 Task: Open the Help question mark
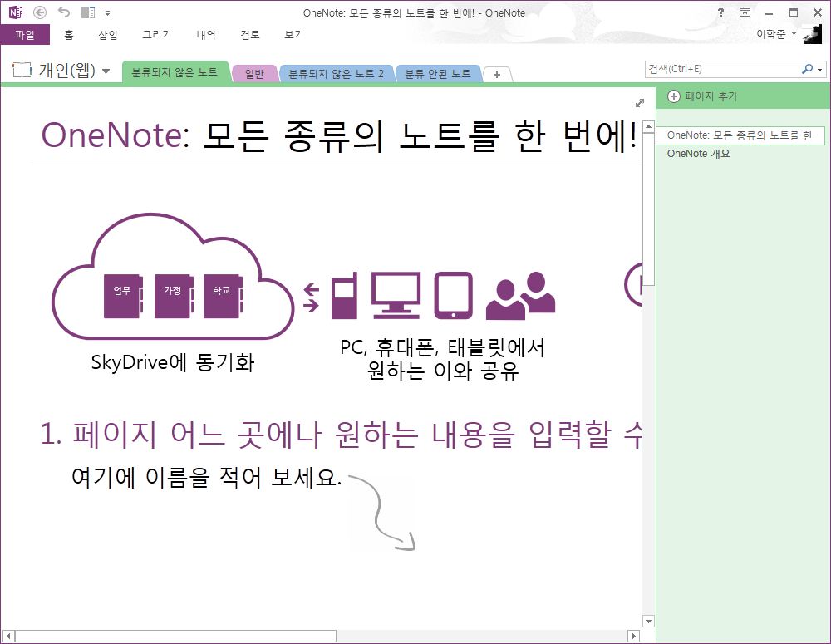(x=720, y=12)
